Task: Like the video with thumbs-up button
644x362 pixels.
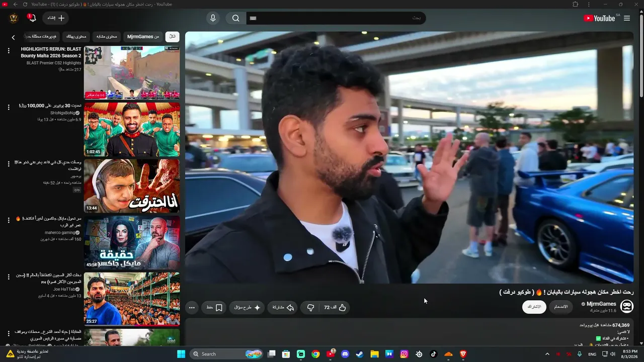Action: pos(335,307)
